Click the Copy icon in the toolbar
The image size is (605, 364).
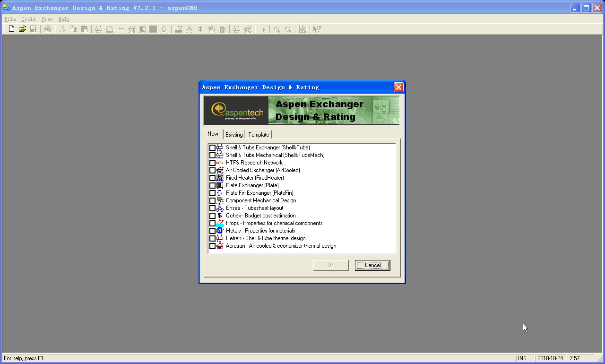point(73,29)
